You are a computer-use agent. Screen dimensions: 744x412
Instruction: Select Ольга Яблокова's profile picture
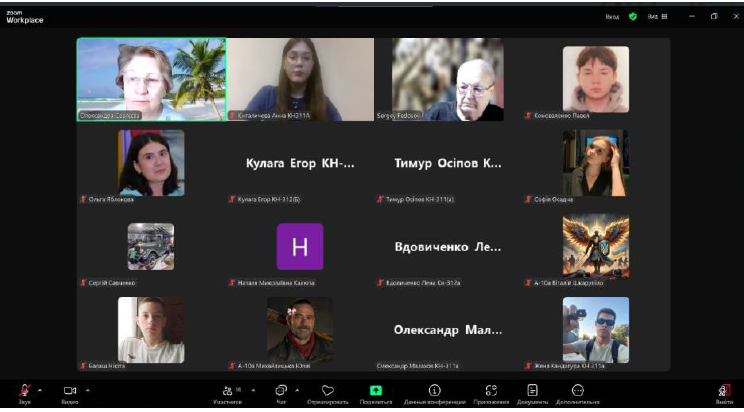pyautogui.click(x=151, y=163)
